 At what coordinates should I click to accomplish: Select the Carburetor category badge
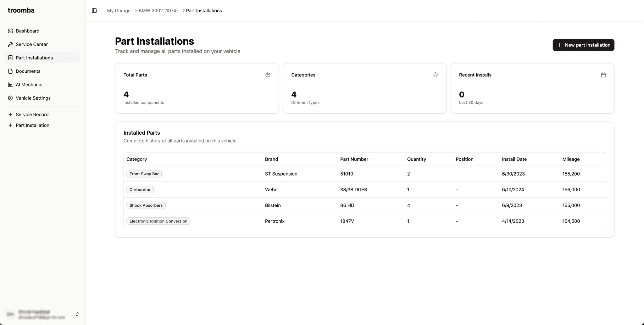click(x=140, y=190)
